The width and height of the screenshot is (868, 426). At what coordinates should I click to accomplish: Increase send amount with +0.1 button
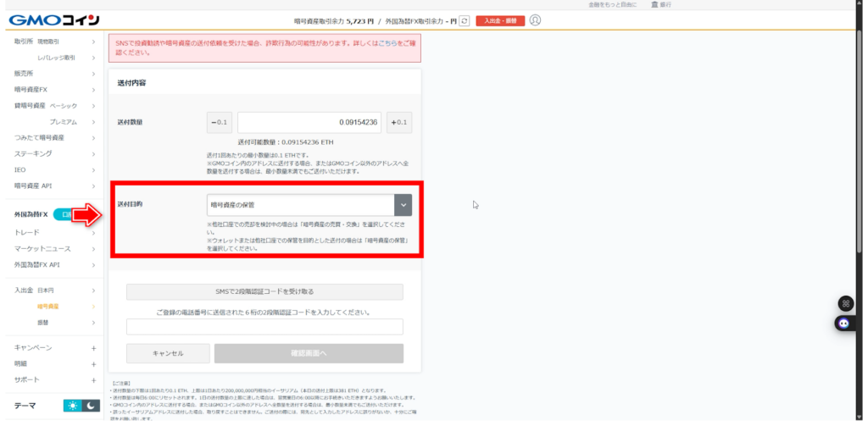(398, 123)
